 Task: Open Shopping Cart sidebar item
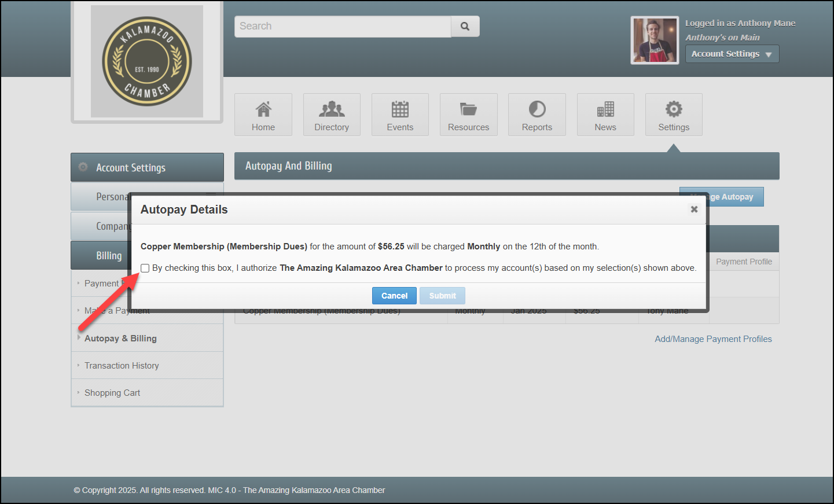click(x=112, y=393)
